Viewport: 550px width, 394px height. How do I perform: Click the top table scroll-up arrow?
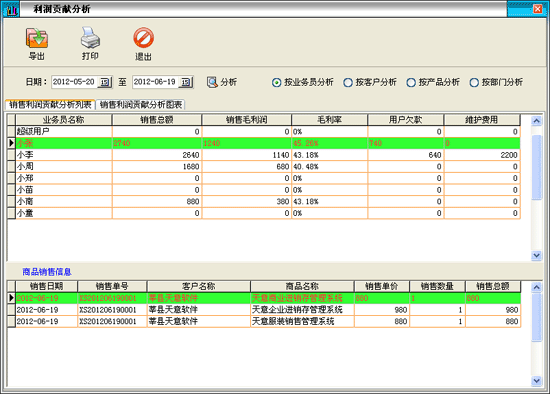click(536, 121)
